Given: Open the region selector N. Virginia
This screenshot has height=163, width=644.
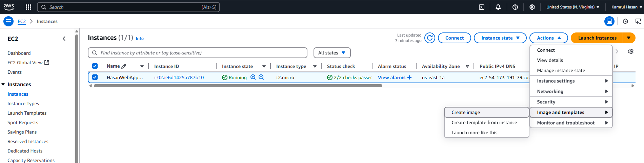Looking at the screenshot, I should tap(572, 7).
